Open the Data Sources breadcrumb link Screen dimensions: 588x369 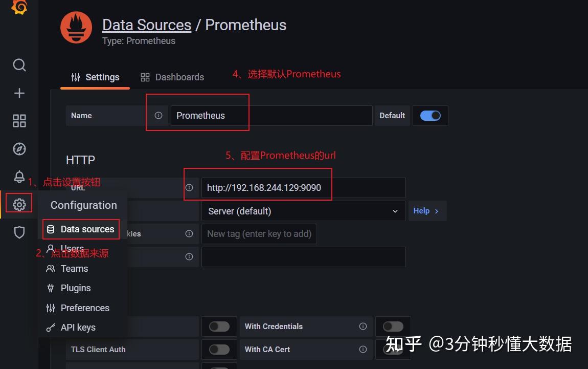click(146, 25)
